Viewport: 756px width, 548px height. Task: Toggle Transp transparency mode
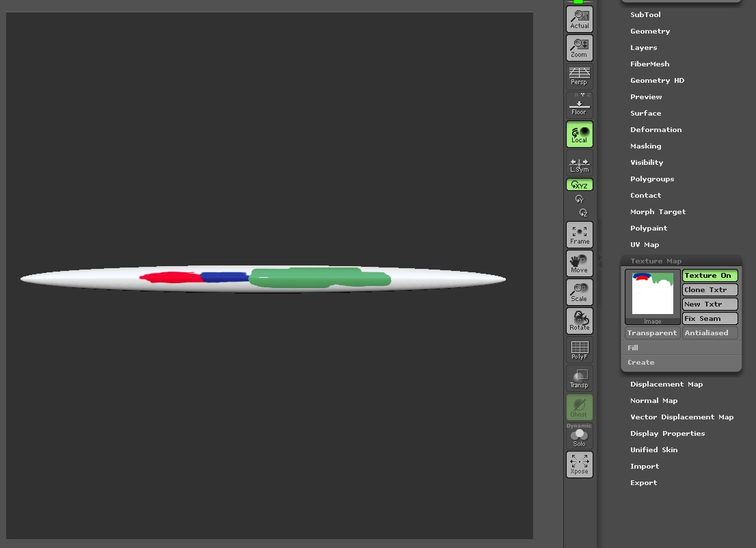coord(579,378)
